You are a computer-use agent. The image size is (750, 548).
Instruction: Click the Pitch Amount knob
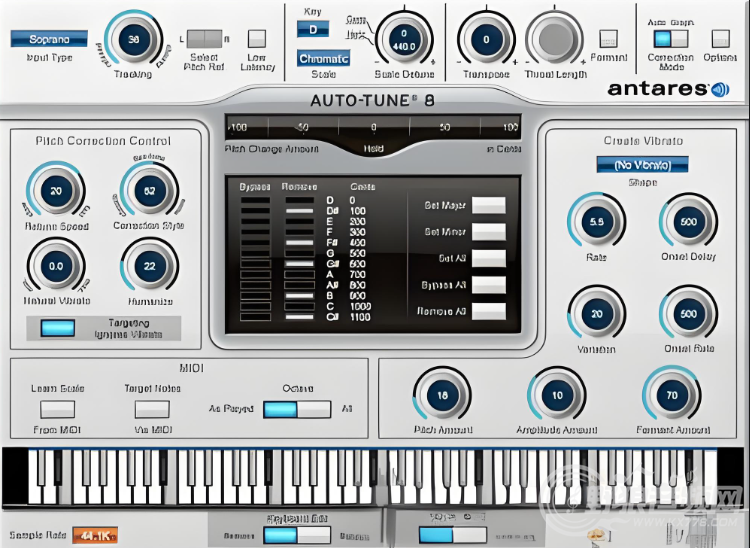(442, 395)
